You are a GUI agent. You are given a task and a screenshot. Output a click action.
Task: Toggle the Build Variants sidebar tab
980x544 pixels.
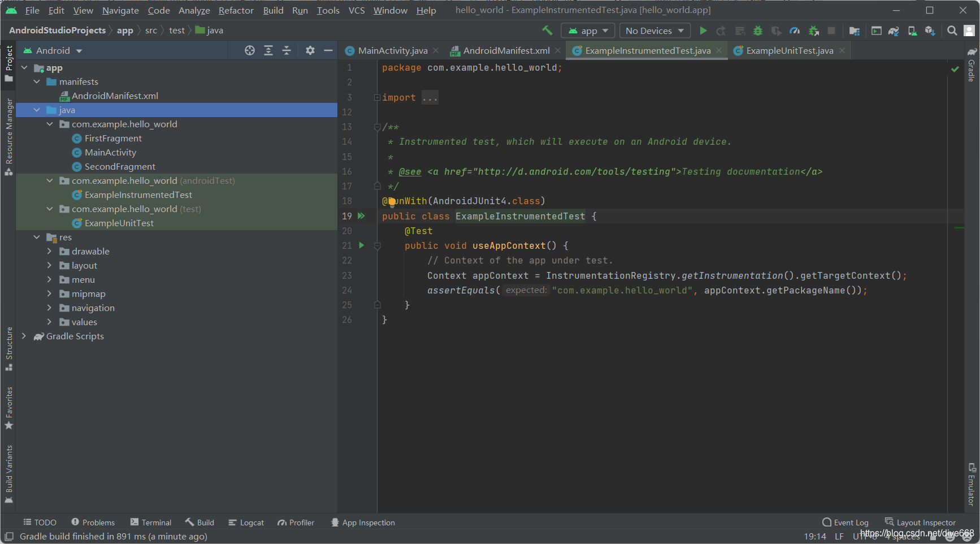8,474
